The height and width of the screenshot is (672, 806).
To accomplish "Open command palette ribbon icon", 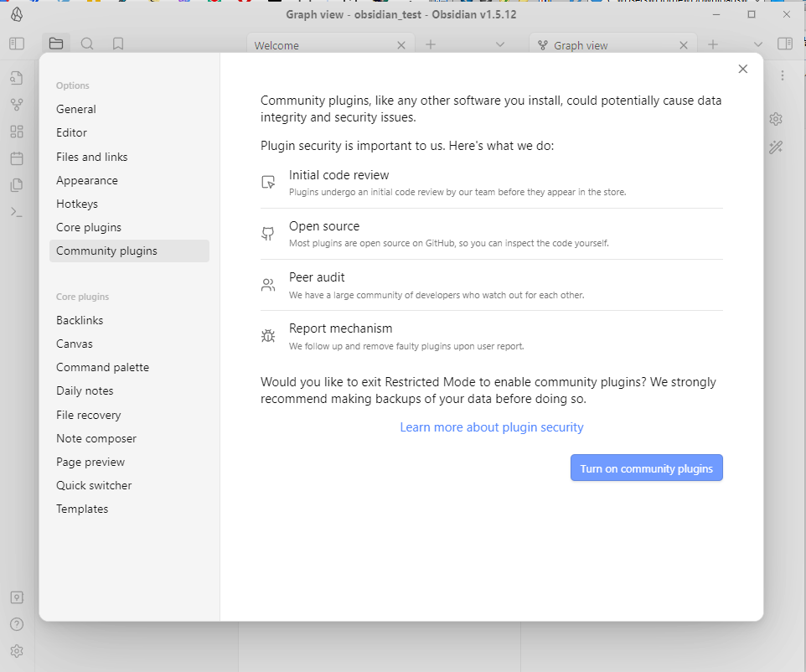I will click(x=17, y=212).
